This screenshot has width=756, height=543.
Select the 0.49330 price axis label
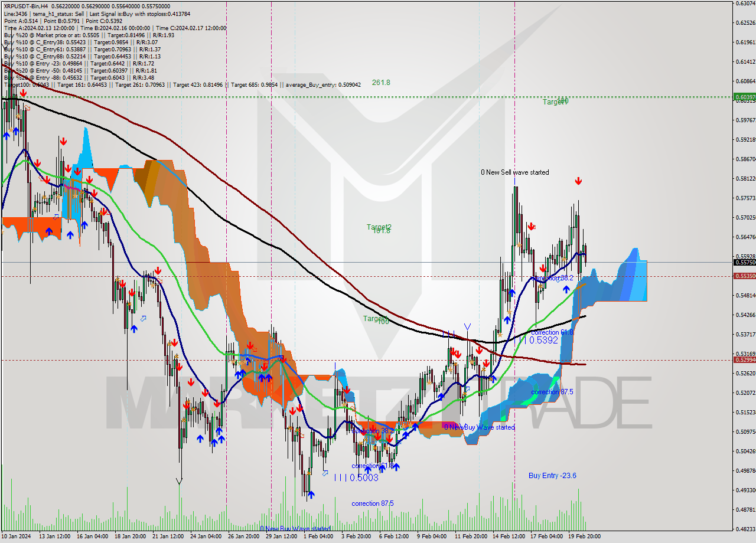point(745,490)
